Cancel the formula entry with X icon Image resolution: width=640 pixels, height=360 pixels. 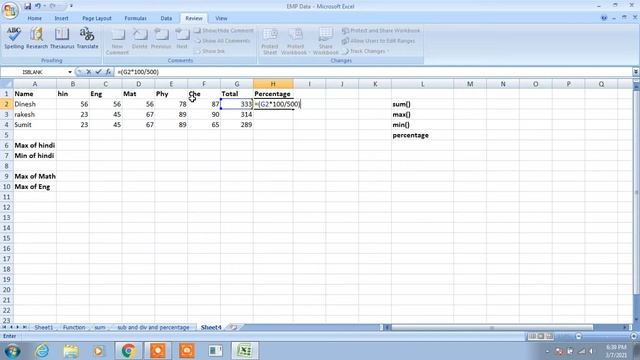point(89,72)
